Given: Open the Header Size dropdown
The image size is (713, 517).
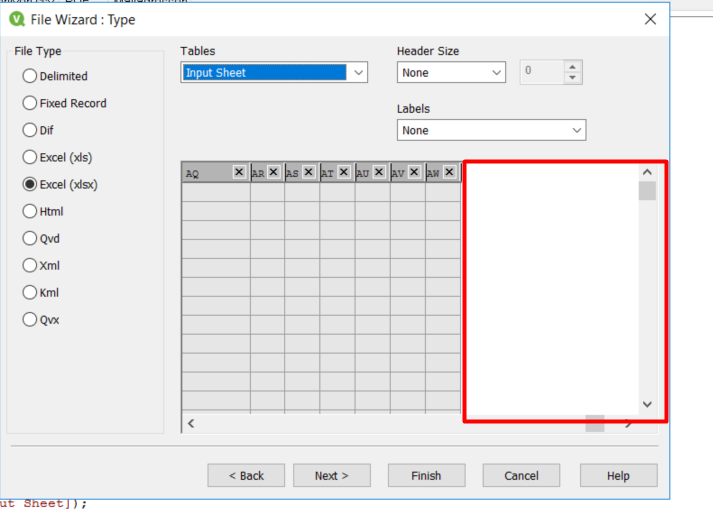Looking at the screenshot, I should (x=451, y=72).
